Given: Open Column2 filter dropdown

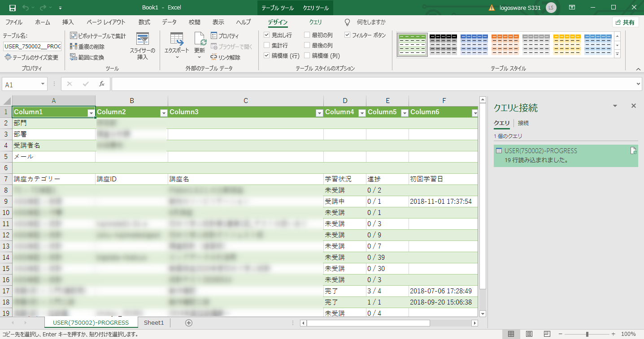Looking at the screenshot, I should pos(164,113).
